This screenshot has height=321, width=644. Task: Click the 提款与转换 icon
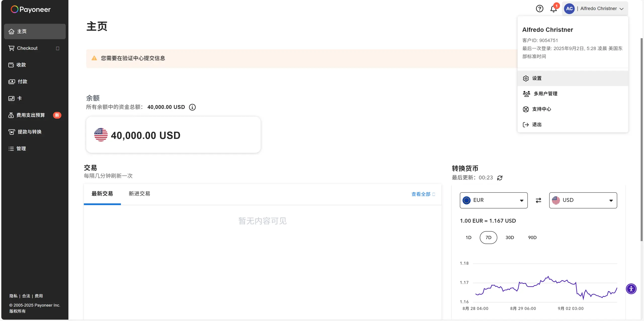(12, 132)
